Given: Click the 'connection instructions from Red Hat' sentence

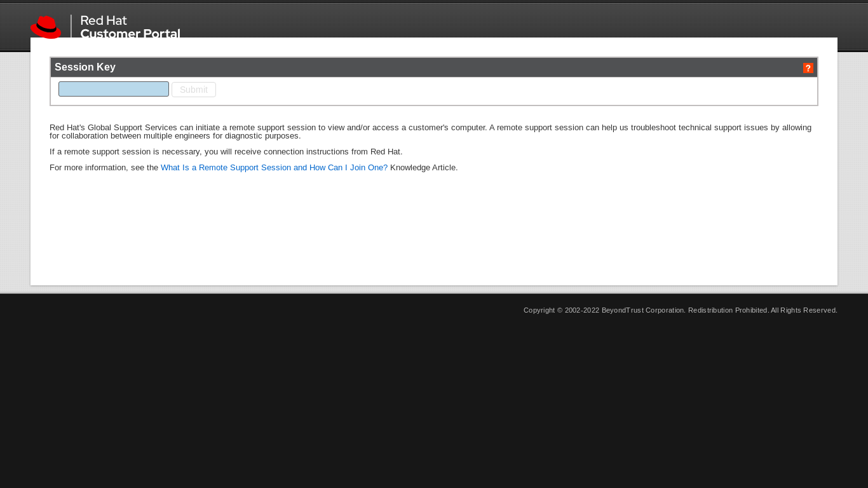Looking at the screenshot, I should pyautogui.click(x=226, y=152).
